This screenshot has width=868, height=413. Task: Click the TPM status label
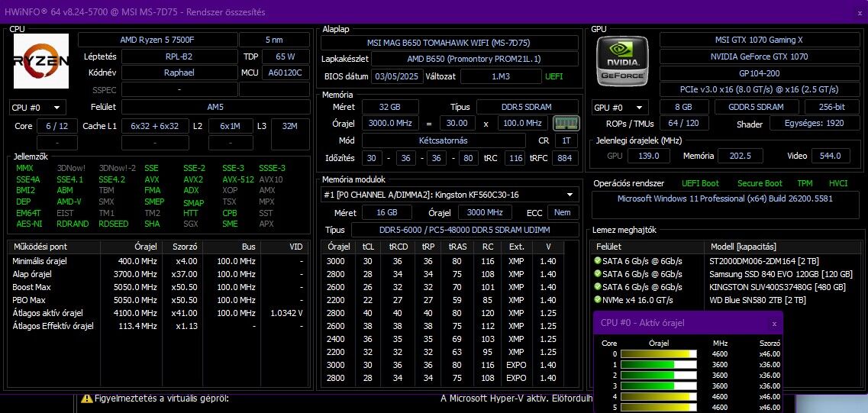pos(805,183)
